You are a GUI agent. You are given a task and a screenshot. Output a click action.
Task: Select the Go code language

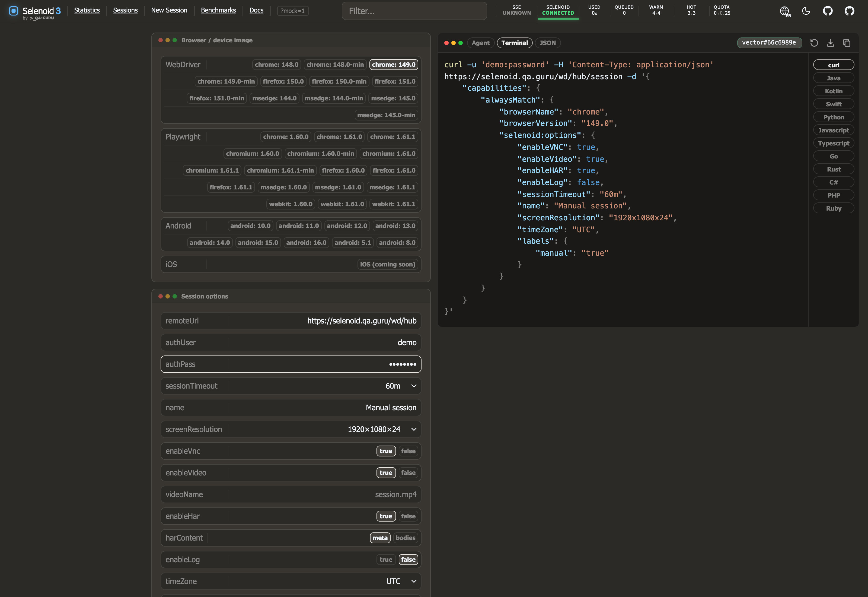[834, 156]
